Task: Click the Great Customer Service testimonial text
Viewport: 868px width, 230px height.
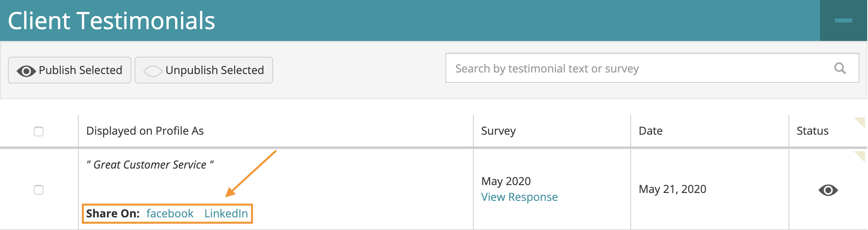Action: [150, 165]
